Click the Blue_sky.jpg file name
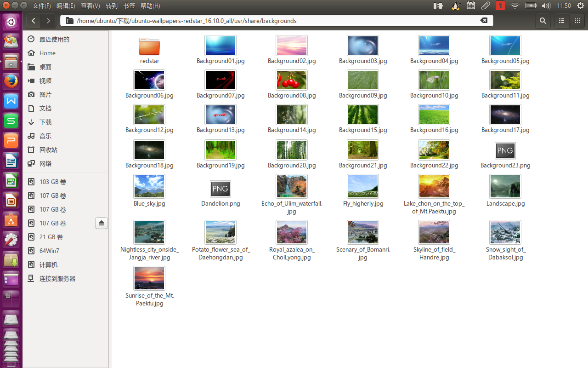Screen dimensions: 588x368 (149, 204)
